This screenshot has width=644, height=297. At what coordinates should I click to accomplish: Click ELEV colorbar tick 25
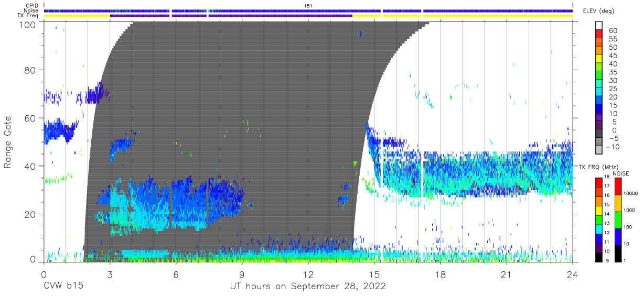pyautogui.click(x=612, y=89)
